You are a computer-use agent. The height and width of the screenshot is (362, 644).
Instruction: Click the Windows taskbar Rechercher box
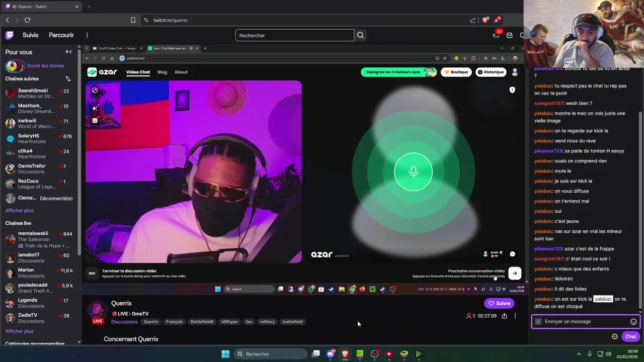[x=271, y=354]
